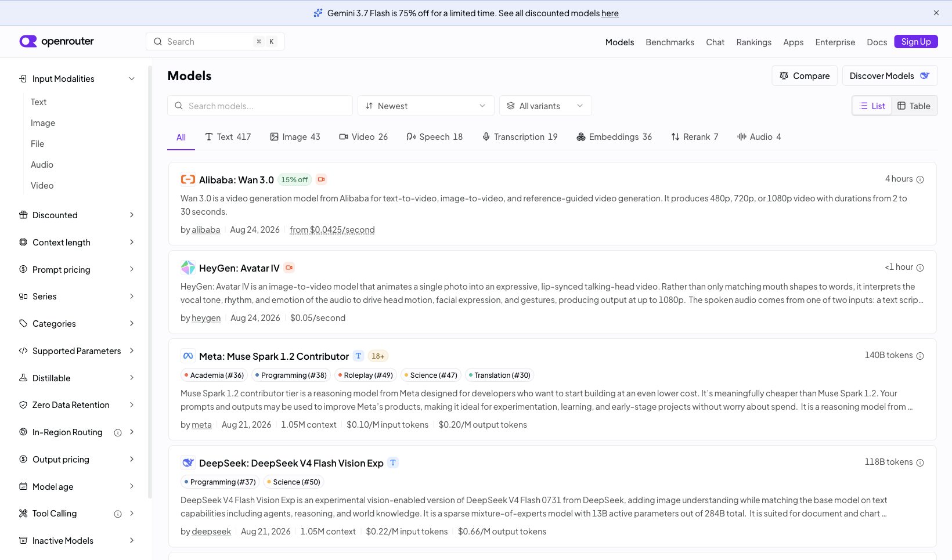Select the All models tab

181,137
